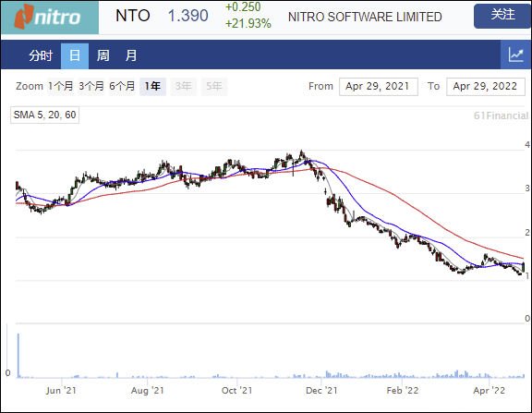Screen dimensions: 532x413
Task: Click the 关注 follow button
Action: (x=502, y=16)
